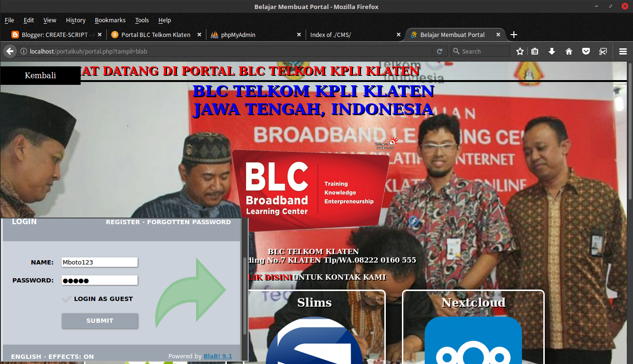The height and width of the screenshot is (364, 633).
Task: Enable the LOGIN AS GUEST checkbox
Action: (x=66, y=299)
